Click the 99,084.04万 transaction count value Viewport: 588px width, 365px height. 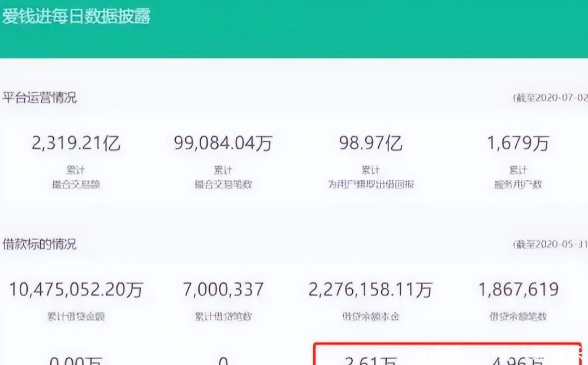pyautogui.click(x=223, y=144)
